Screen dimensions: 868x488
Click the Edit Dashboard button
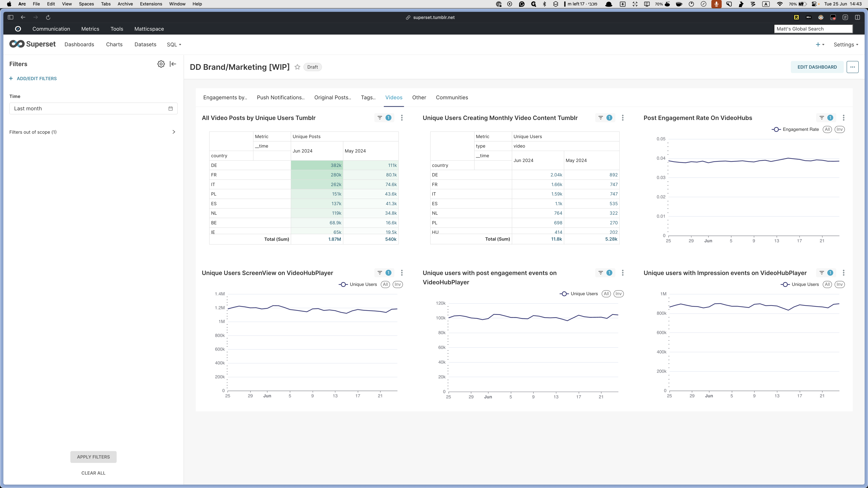(817, 67)
